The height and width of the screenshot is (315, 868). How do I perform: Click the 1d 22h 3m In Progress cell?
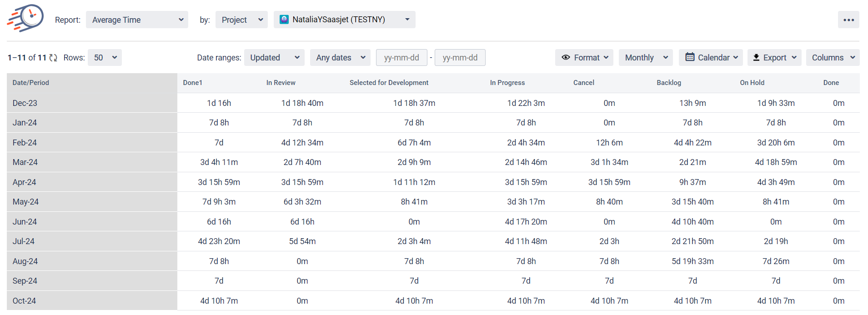[526, 103]
